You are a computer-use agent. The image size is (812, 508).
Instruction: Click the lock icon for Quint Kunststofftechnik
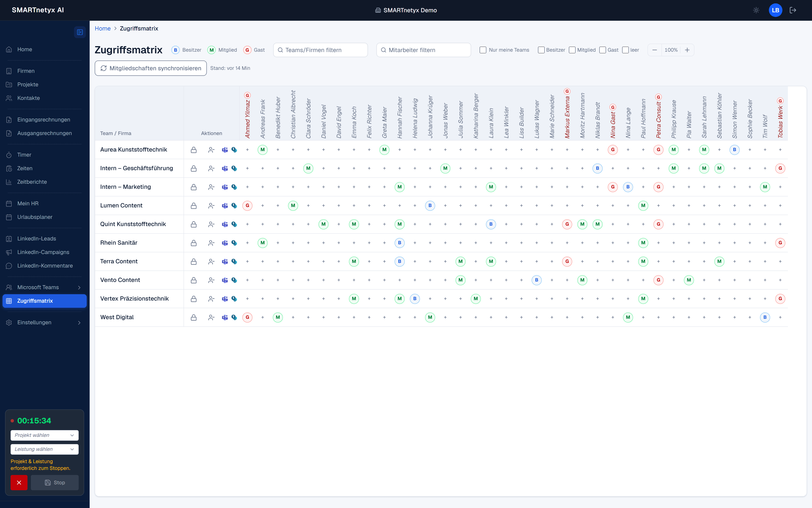(194, 224)
